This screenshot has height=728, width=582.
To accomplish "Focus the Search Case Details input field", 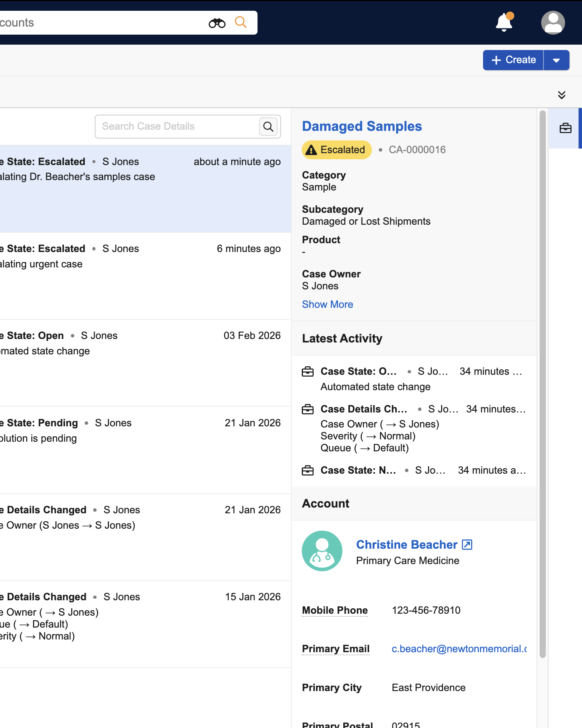I will [x=177, y=127].
